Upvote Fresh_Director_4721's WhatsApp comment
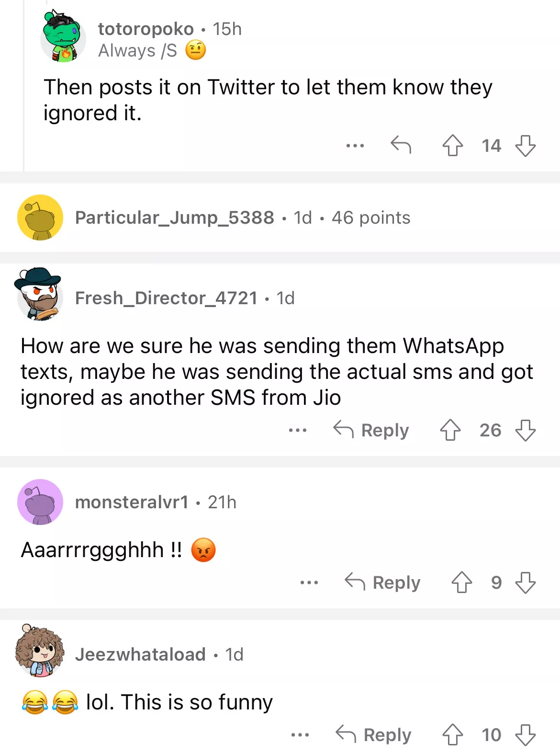Screen dimensions: 560x754 (x=450, y=430)
